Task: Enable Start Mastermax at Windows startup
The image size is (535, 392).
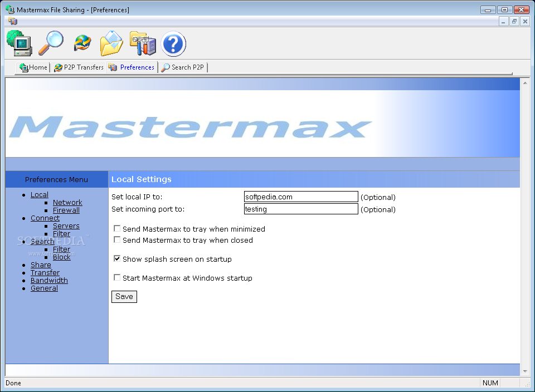Action: coord(117,277)
